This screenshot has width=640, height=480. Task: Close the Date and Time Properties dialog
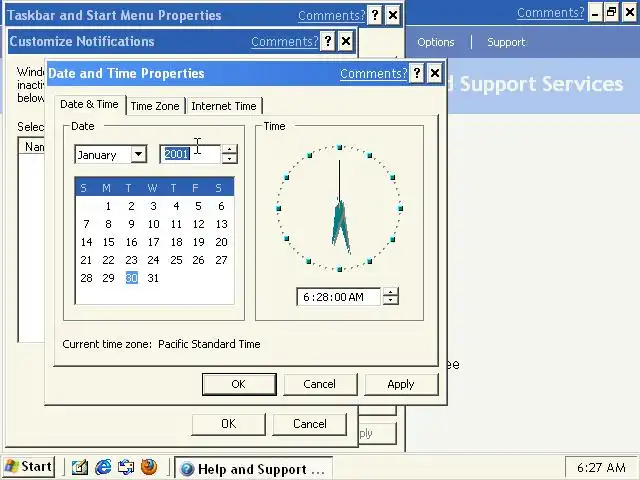[x=435, y=73]
